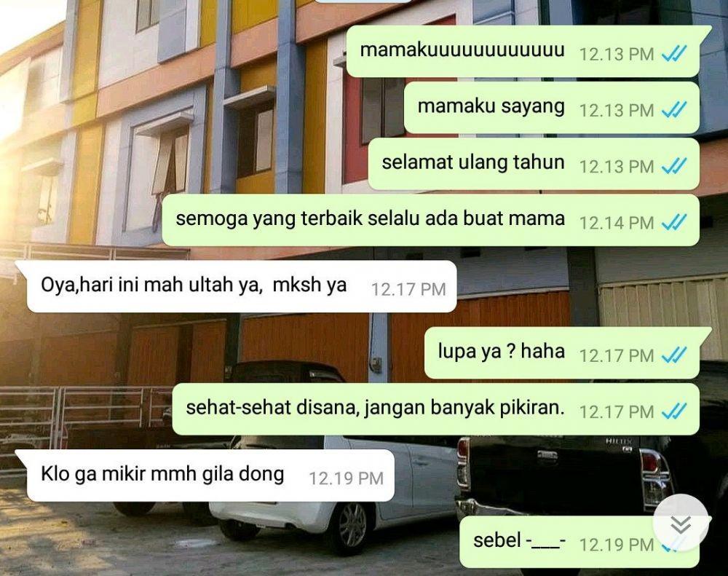This screenshot has width=728, height=576.
Task: Tap read ticks beside 'selamat ulang tahun'
Action: pos(673,166)
